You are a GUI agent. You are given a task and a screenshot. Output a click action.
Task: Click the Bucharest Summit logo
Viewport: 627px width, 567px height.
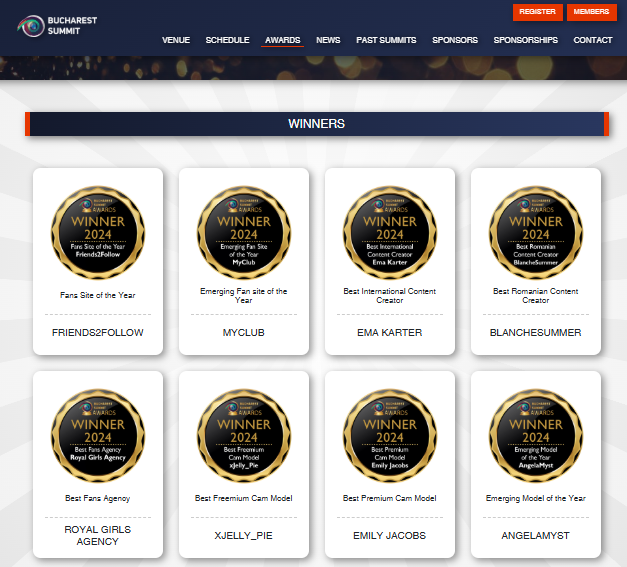(50, 24)
